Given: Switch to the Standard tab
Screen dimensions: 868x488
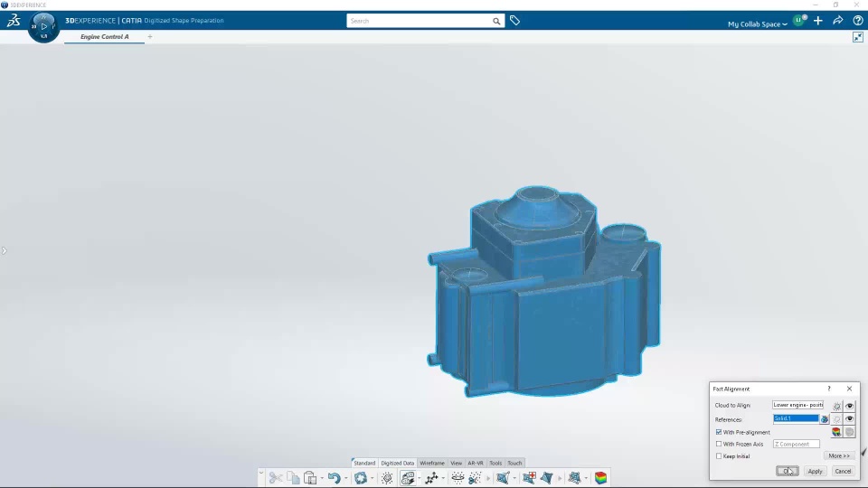Looking at the screenshot, I should pyautogui.click(x=364, y=463).
